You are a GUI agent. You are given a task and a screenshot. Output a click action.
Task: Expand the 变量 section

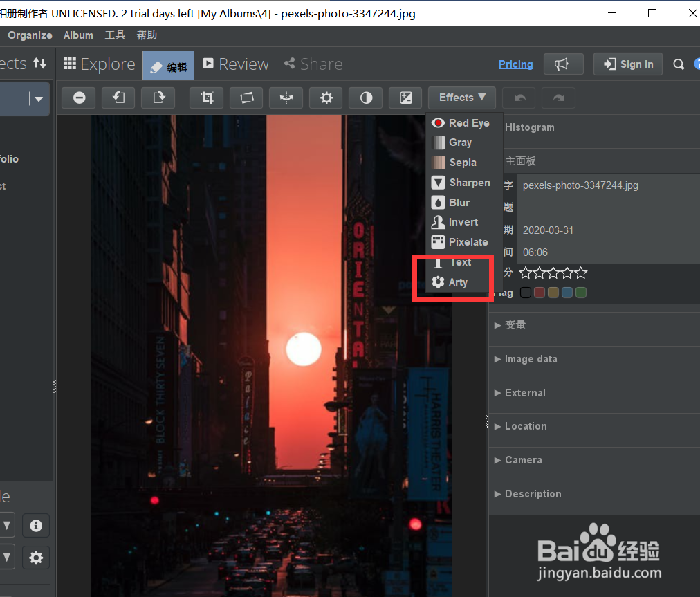[594, 325]
